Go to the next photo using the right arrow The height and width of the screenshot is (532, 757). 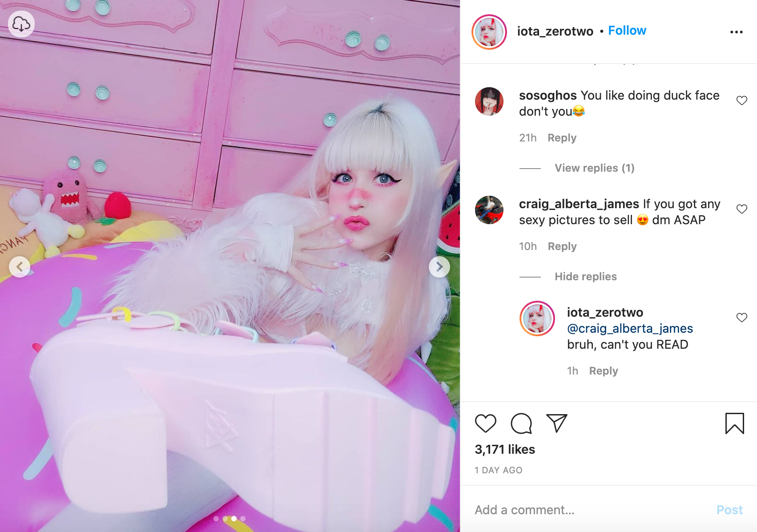tap(439, 266)
